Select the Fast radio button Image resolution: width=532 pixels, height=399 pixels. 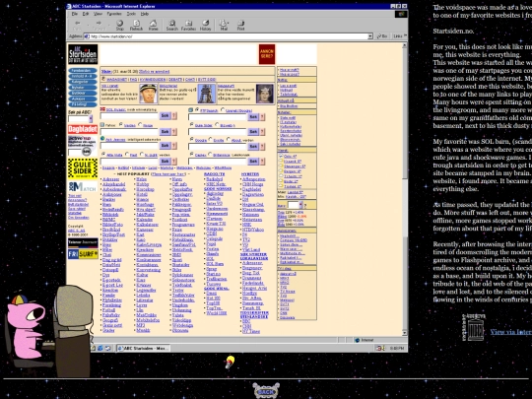click(x=127, y=154)
